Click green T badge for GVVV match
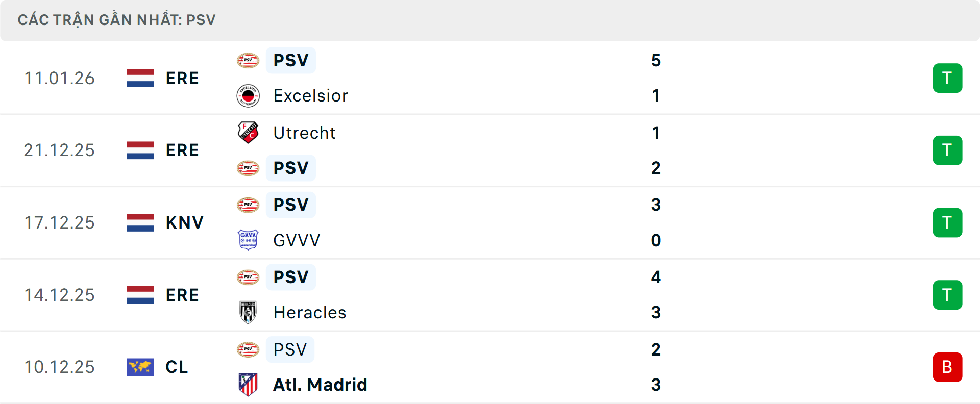 point(947,222)
